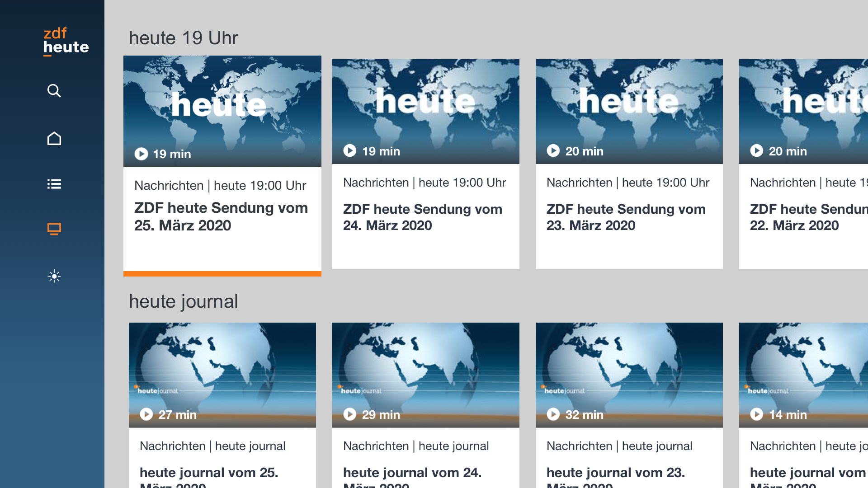The image size is (868, 488).
Task: Click orange highlight bar under selected card
Action: (x=222, y=273)
